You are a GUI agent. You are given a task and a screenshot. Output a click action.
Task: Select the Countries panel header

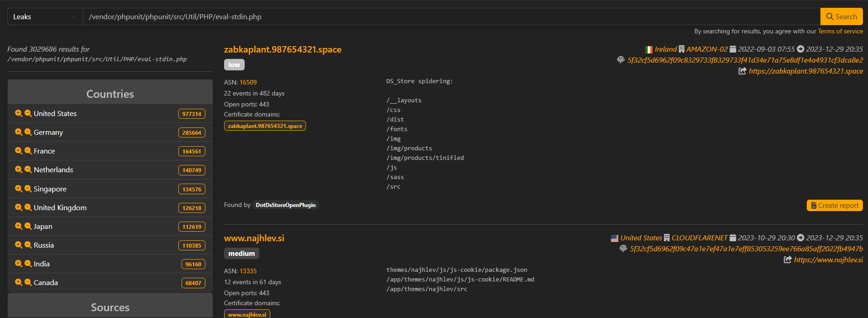110,94
